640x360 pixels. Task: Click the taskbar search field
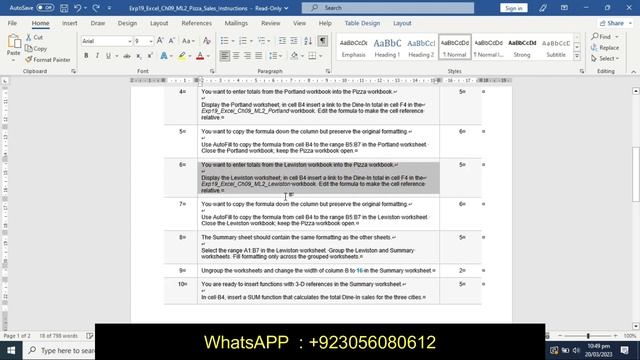coord(59,351)
